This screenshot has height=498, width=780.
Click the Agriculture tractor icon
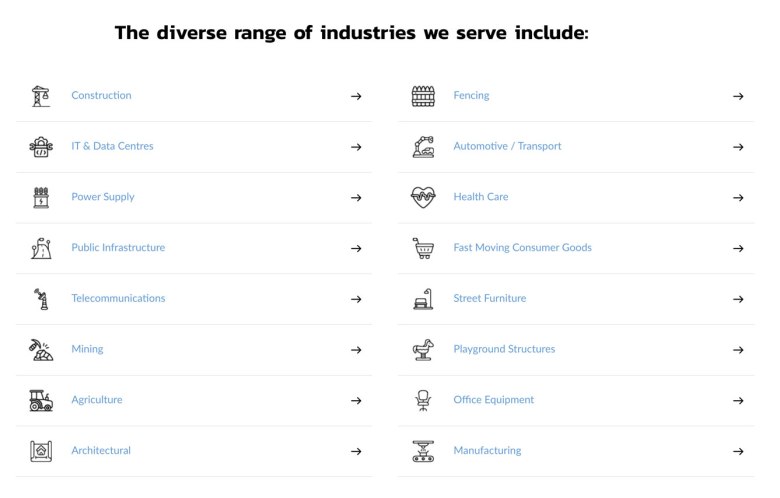pyautogui.click(x=40, y=400)
